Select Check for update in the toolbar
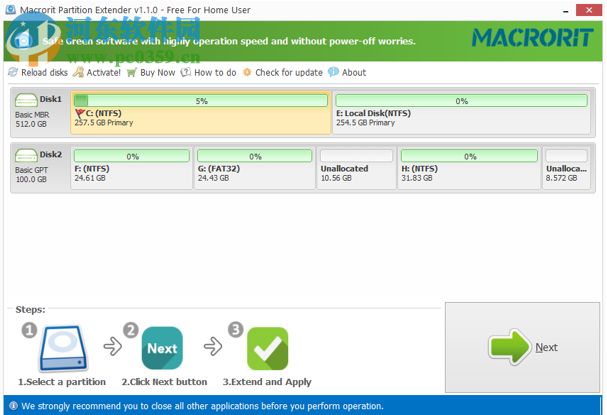Screen dimensions: 607x415 [x=283, y=72]
